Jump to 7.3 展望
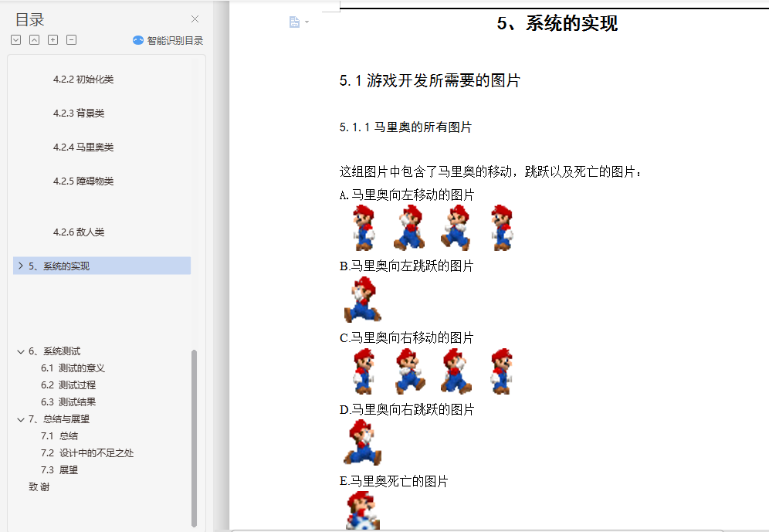The image size is (769, 532). click(x=59, y=470)
